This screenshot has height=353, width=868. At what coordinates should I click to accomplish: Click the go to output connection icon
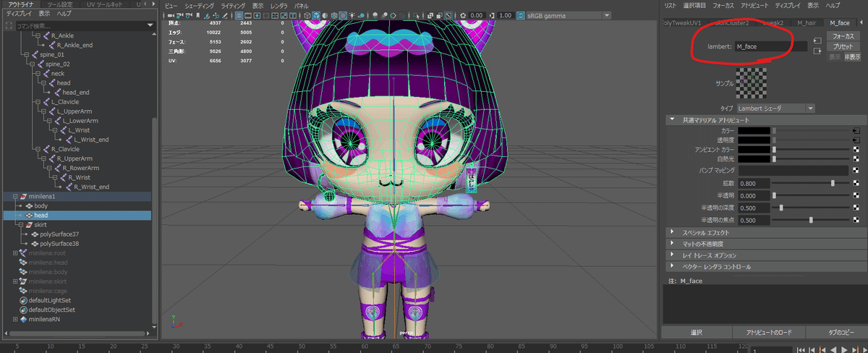(817, 51)
